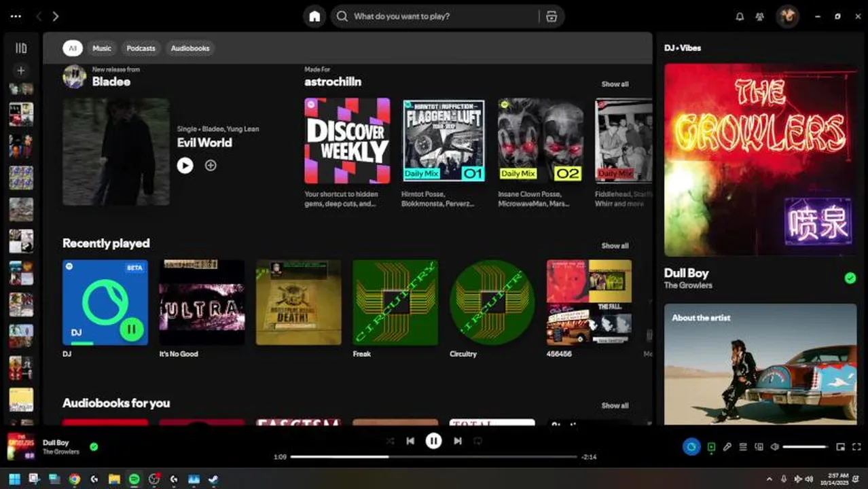Select the Music filter chip

coord(102,48)
